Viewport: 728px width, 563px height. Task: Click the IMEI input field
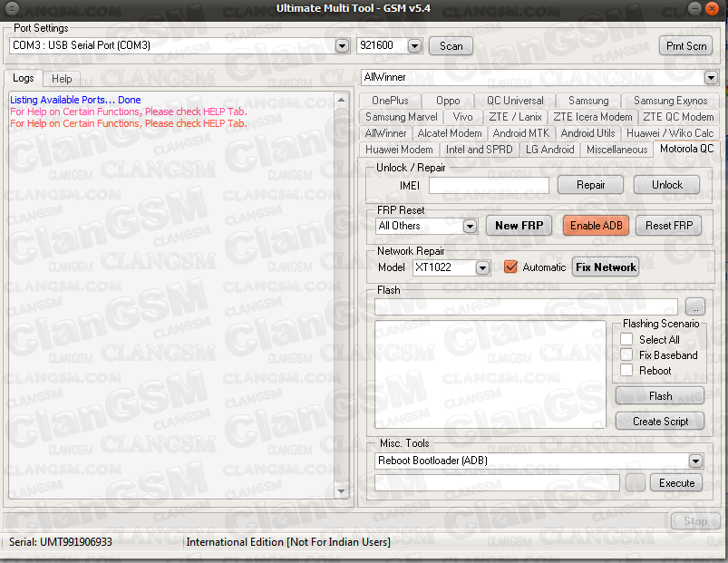click(489, 186)
